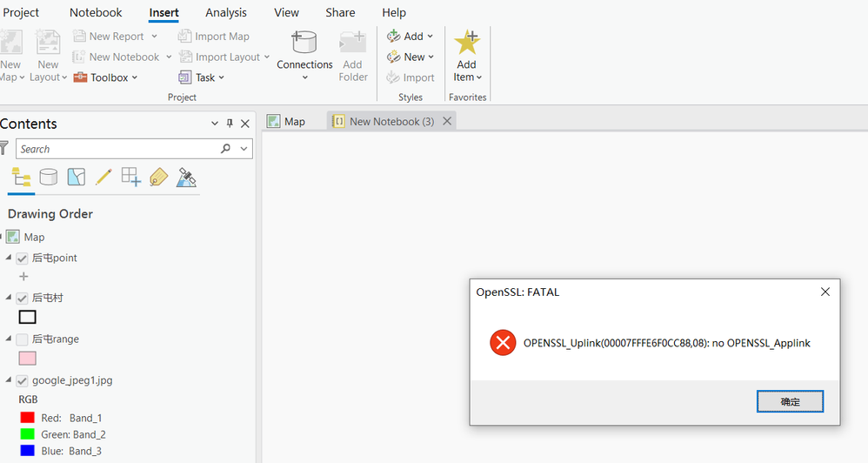This screenshot has height=463, width=868.
Task: Open the Toolbox icon
Action: pos(80,77)
